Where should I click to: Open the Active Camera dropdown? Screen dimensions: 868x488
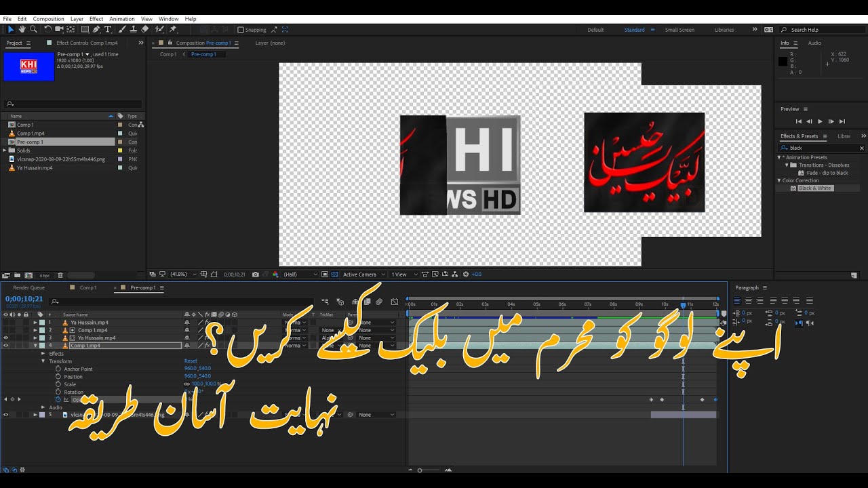tap(364, 274)
